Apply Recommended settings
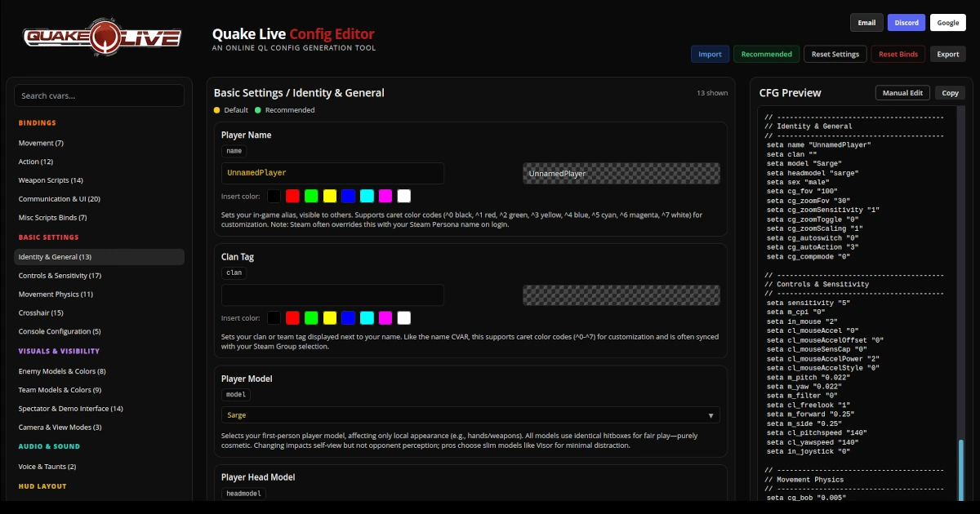 tap(767, 54)
